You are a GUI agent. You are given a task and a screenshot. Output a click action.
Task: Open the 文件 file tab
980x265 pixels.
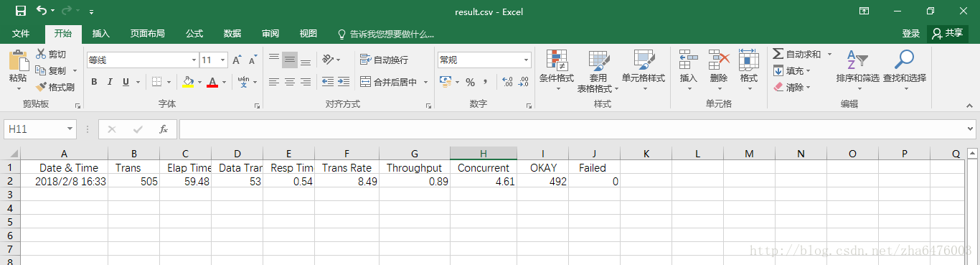click(x=21, y=34)
